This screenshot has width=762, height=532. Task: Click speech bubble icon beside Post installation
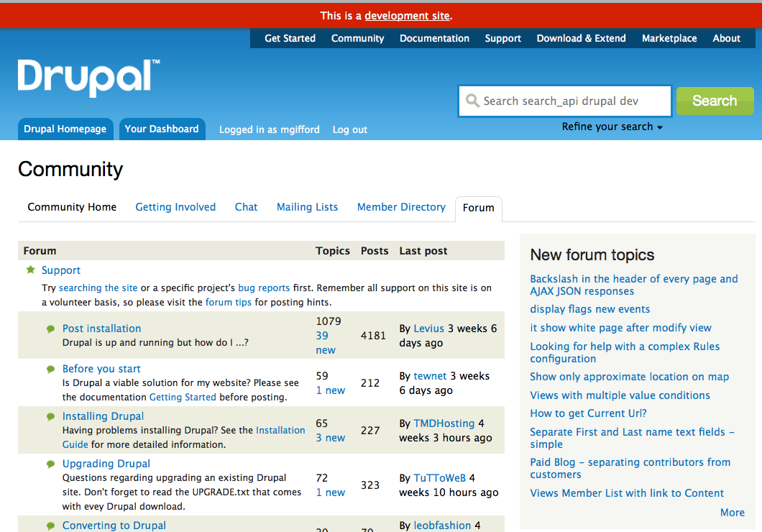[50, 329]
